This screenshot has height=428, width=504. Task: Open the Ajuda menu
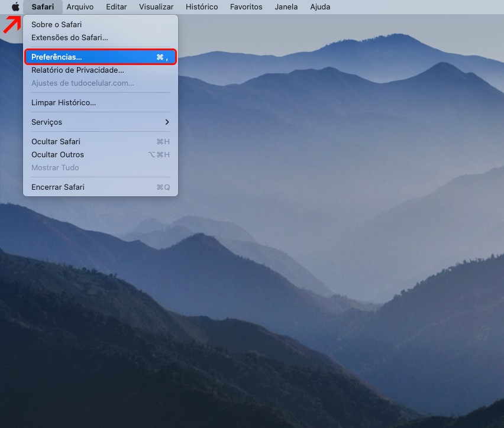click(x=320, y=7)
